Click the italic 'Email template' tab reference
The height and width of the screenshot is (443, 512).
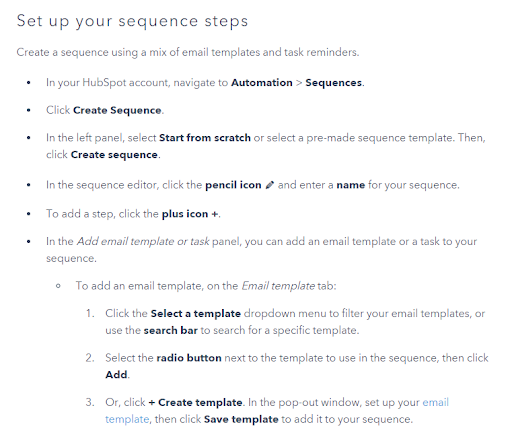(278, 286)
